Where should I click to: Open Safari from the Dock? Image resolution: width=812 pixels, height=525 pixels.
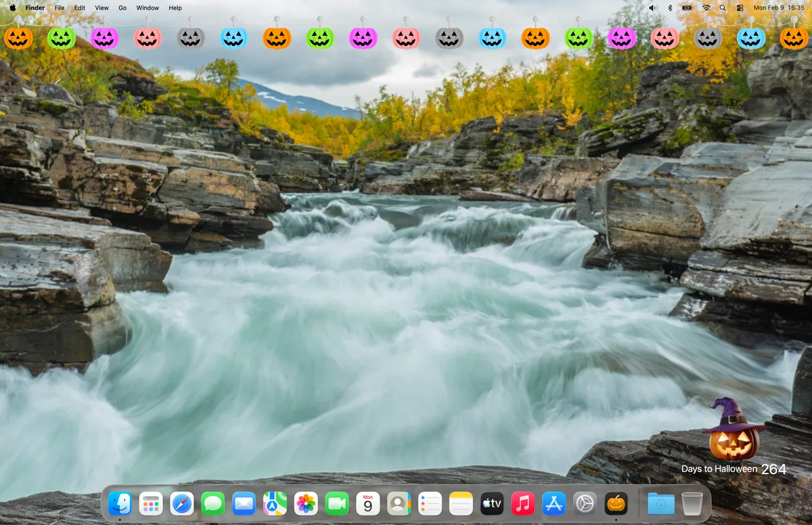coord(182,503)
